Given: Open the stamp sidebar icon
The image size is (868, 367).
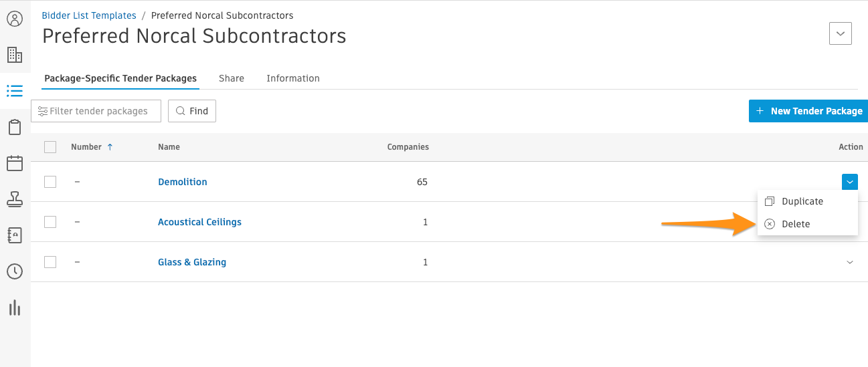Looking at the screenshot, I should [x=15, y=199].
